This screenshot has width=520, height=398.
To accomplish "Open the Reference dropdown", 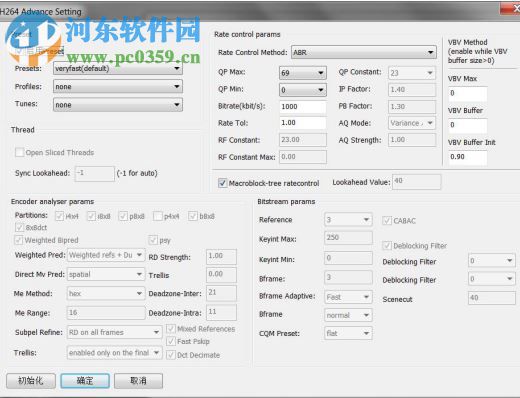I will (348, 220).
